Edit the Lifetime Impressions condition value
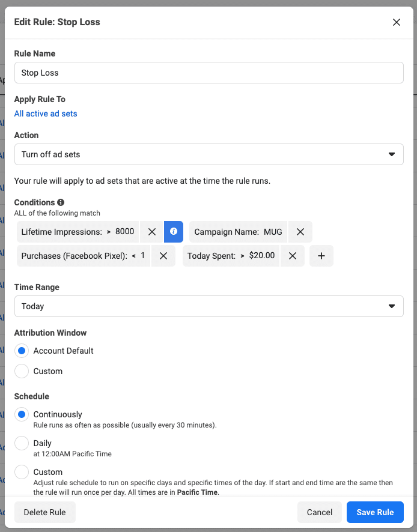Image resolution: width=417 pixels, height=532 pixels. (78, 232)
